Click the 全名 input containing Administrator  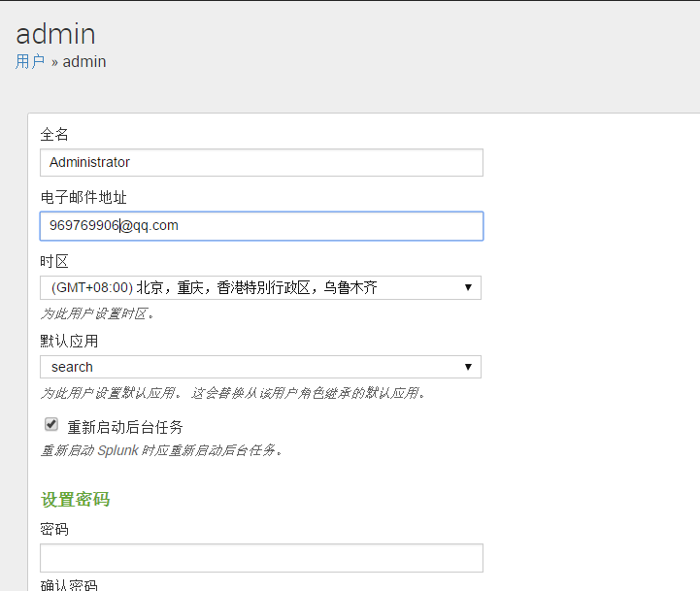tap(261, 162)
